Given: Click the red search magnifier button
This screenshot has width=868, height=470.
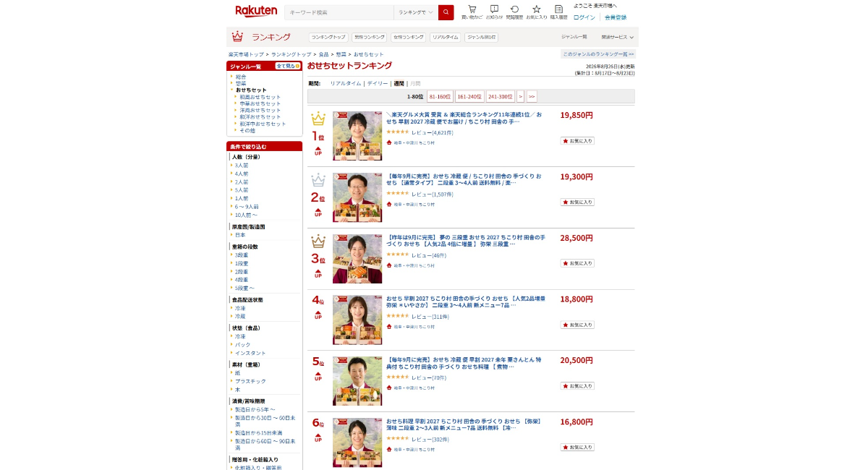Looking at the screenshot, I should click(x=446, y=12).
